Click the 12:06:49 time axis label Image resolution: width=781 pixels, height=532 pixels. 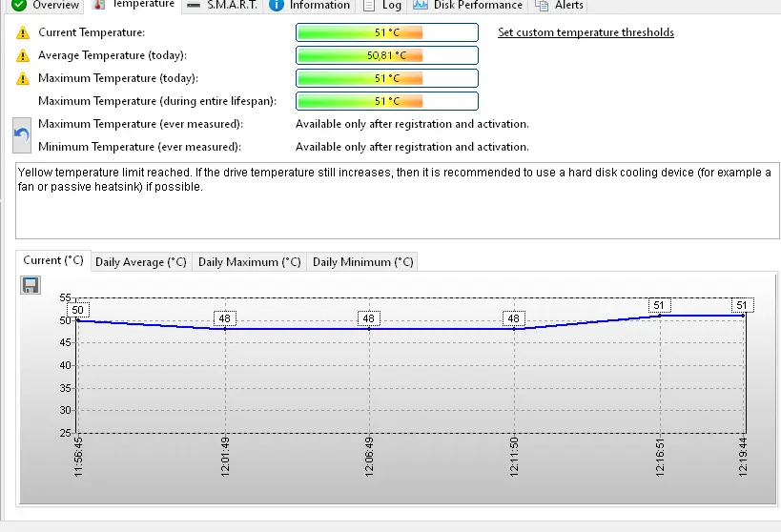point(369,457)
